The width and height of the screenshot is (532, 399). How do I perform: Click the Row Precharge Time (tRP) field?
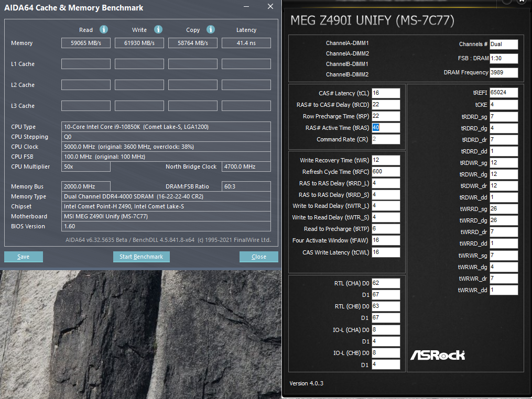coord(386,116)
